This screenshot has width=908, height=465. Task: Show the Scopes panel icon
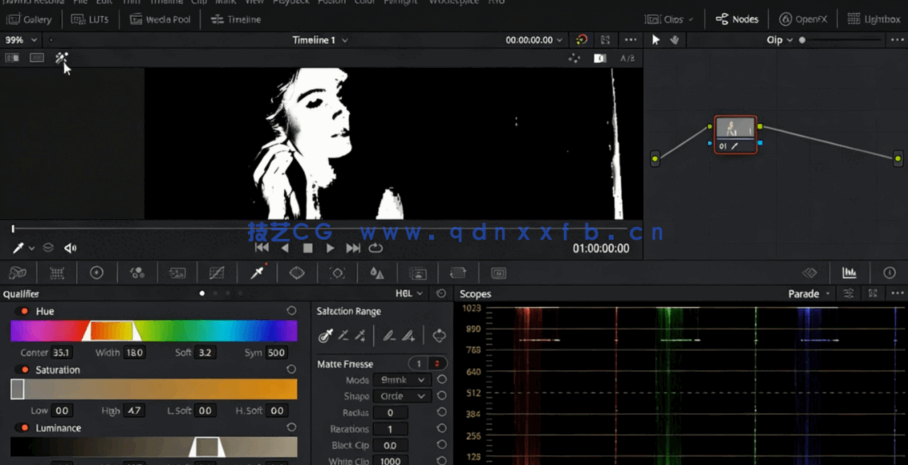coord(849,273)
